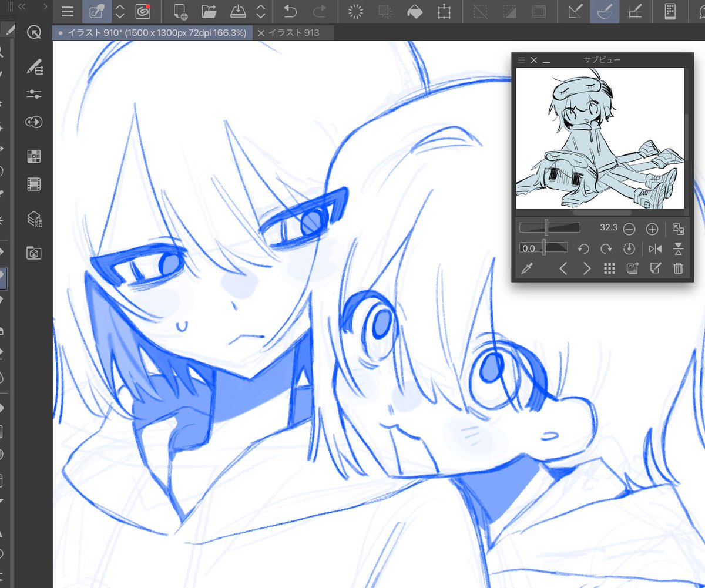This screenshot has height=588, width=705.
Task: Click the Deselect icon
Action: 481,12
